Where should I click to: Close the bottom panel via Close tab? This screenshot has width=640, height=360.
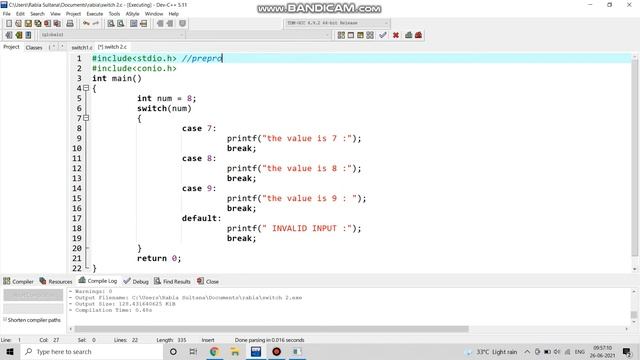point(208,281)
